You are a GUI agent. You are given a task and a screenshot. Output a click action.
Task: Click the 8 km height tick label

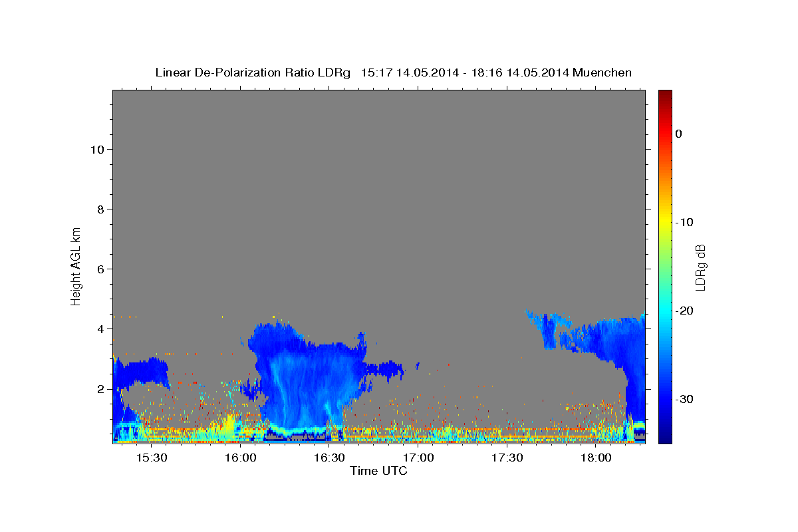tap(100, 209)
